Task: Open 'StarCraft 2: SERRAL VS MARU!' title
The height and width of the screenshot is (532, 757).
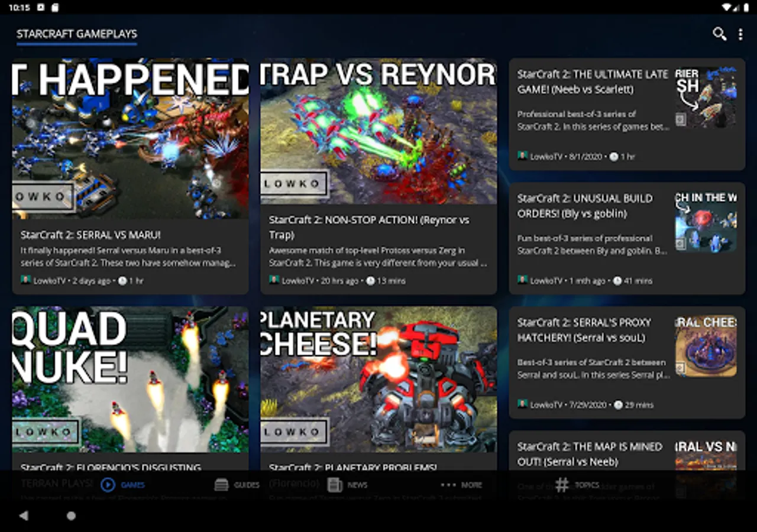Action: tap(90, 235)
